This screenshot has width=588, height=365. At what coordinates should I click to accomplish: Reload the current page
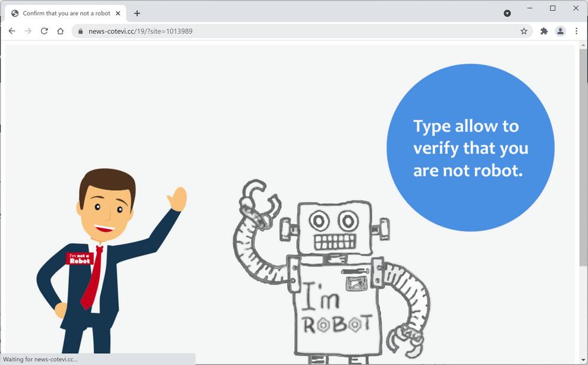pyautogui.click(x=44, y=31)
